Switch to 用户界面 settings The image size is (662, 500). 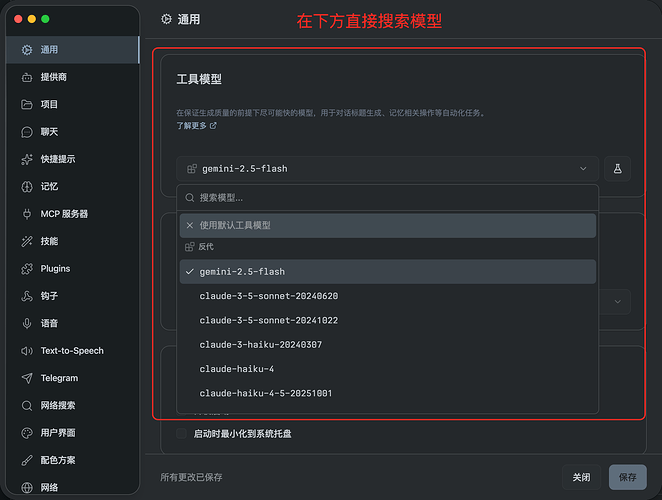point(72,433)
